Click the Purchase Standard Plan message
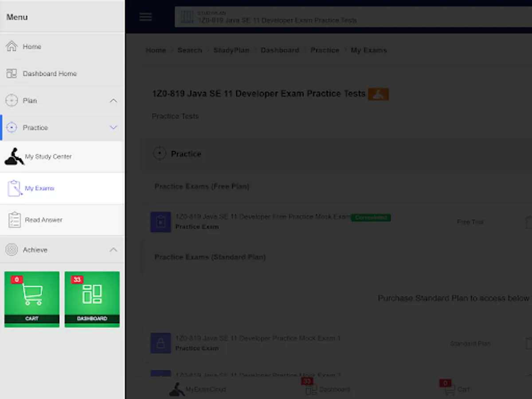The width and height of the screenshot is (532, 399). [454, 298]
